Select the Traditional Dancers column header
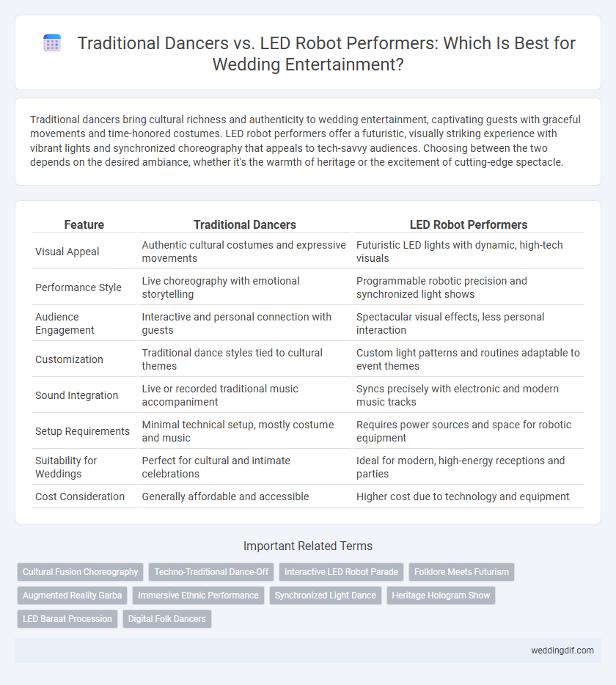 [x=245, y=224]
